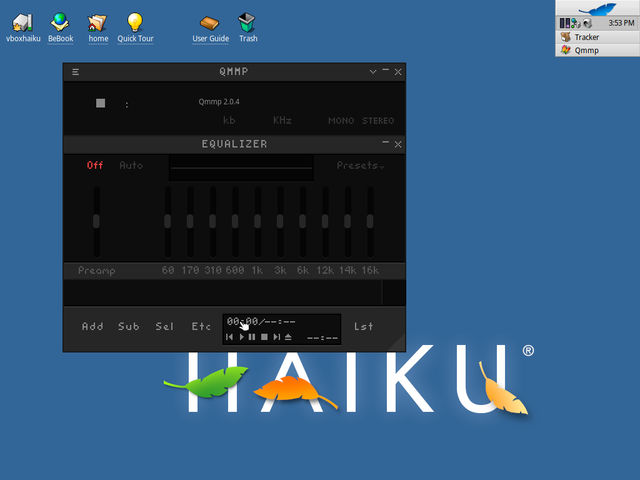Open the Haiku leaf Deskbar menu
Image resolution: width=640 pixels, height=480 pixels.
click(598, 8)
